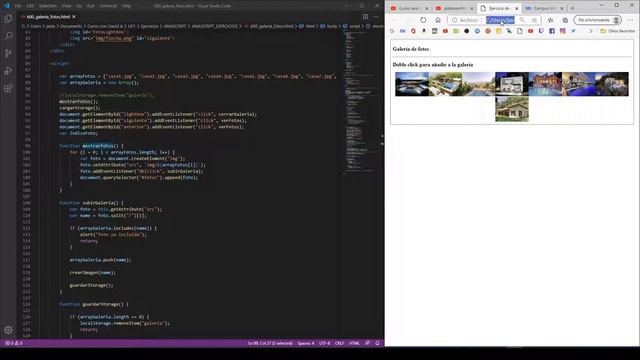This screenshot has width=640, height=360.
Task: Click the feedback icon in status bar
Action: tap(367, 343)
